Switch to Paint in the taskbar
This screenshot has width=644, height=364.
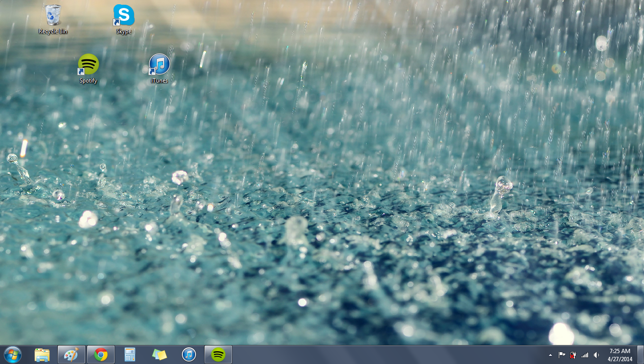(x=72, y=355)
